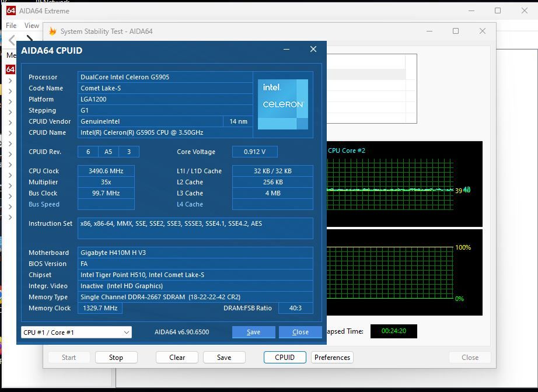Click the L3 Cache value 4 MB
Image resolution: width=538 pixels, height=392 pixels.
[x=273, y=193]
